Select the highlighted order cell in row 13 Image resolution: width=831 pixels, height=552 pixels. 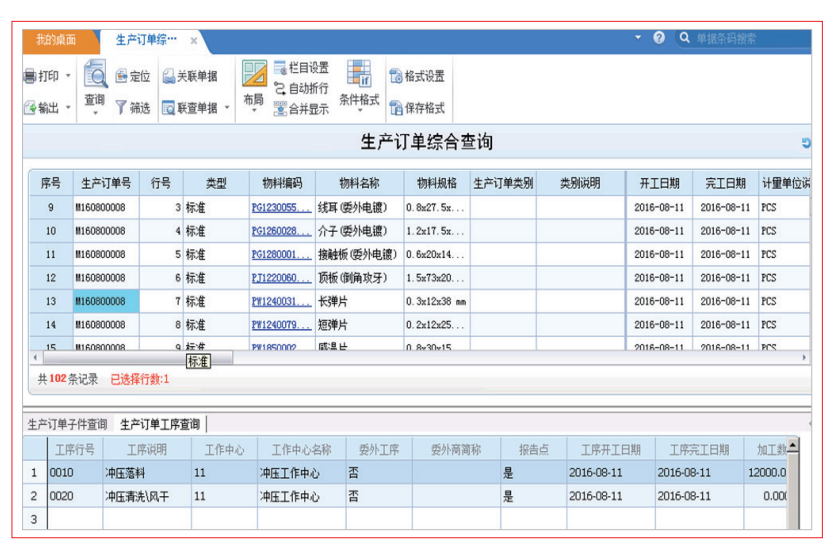pyautogui.click(x=106, y=301)
